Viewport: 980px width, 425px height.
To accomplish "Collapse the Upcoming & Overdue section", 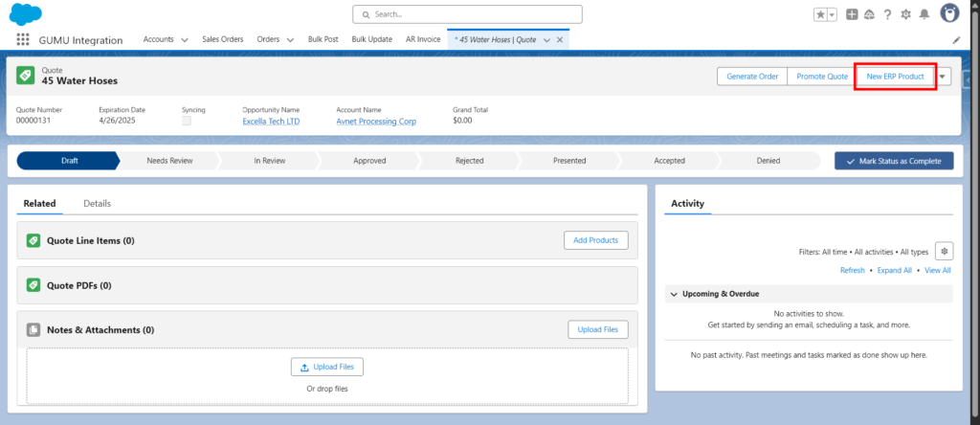I will click(673, 294).
